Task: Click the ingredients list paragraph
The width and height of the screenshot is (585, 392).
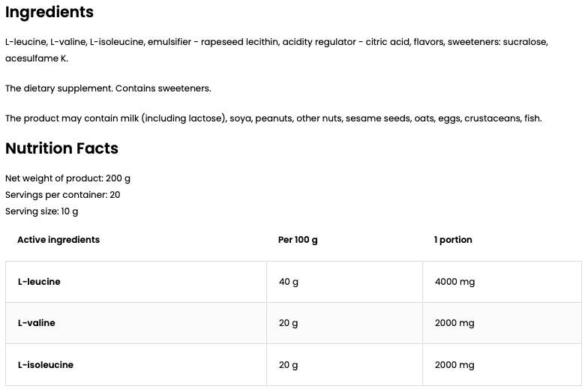Action: tap(276, 43)
